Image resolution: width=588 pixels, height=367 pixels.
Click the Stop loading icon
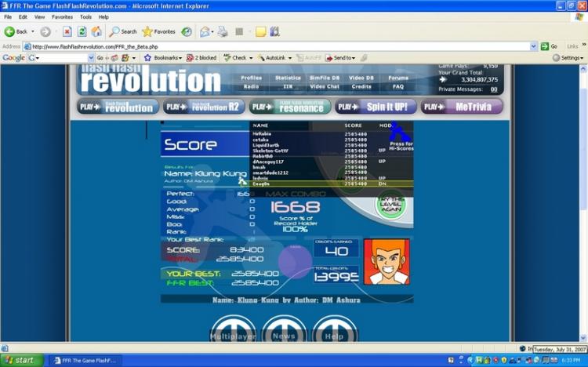67,32
